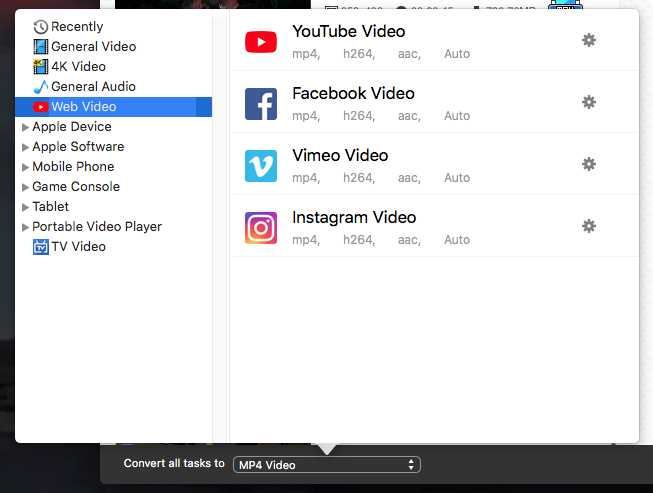Select the Web Video category
The width and height of the screenshot is (653, 493).
point(113,107)
